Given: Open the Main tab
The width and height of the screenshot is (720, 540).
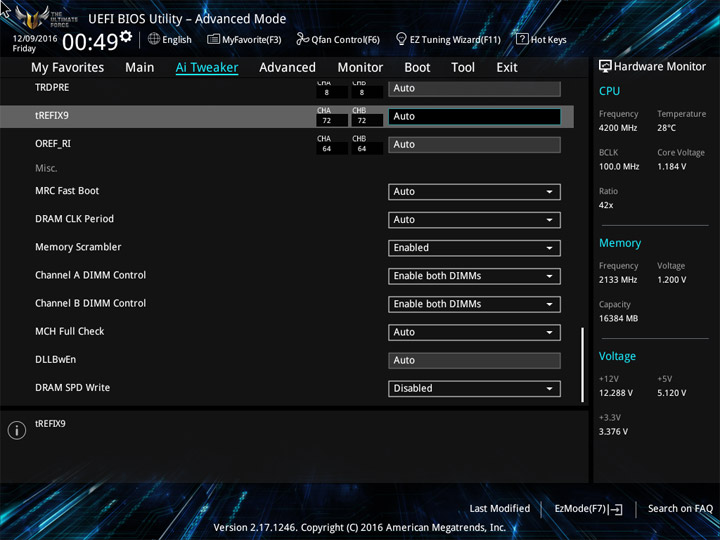Looking at the screenshot, I should (x=140, y=68).
